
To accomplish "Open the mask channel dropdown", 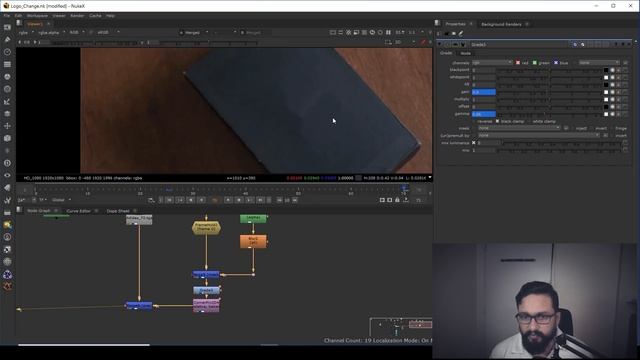I will [x=519, y=128].
